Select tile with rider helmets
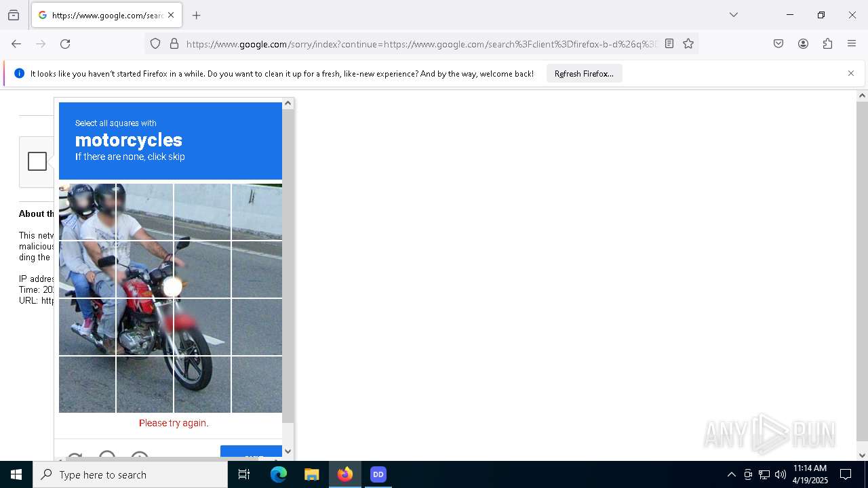 click(87, 211)
